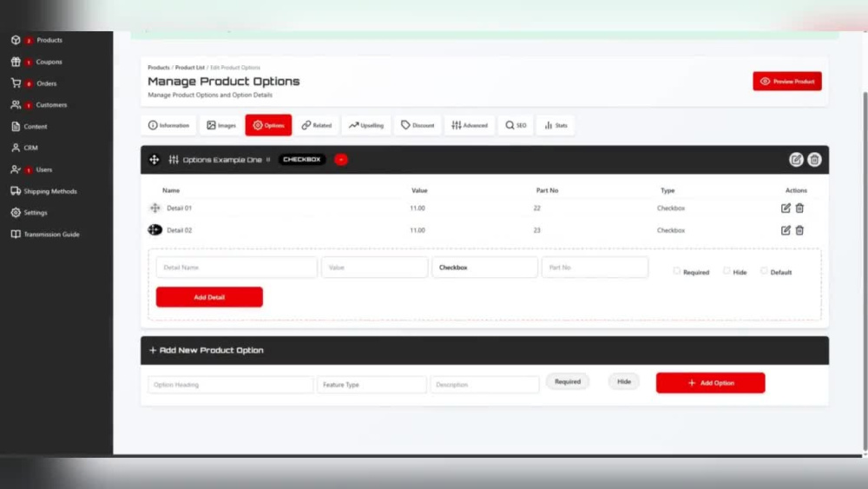Screen dimensions: 868x489
Task: Switch to the Information tab
Action: tap(168, 125)
